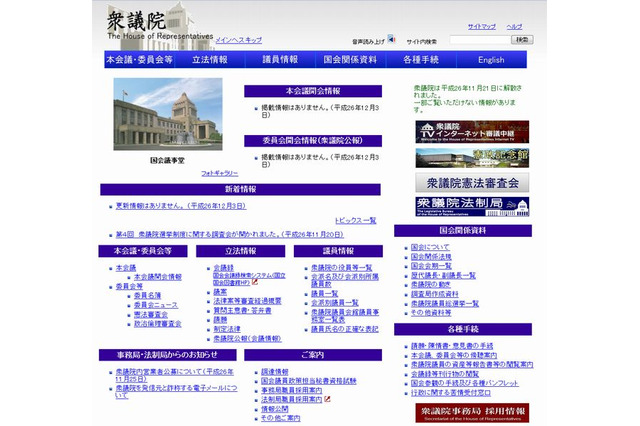Open the 衆議院憲法審査会 banner
Image resolution: width=640 pixels, height=426 pixels.
472,183
